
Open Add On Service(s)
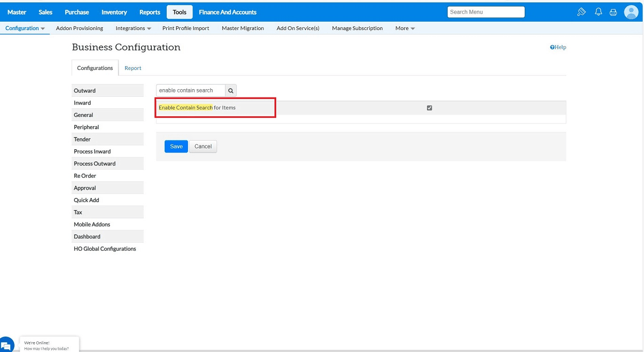[x=298, y=28]
